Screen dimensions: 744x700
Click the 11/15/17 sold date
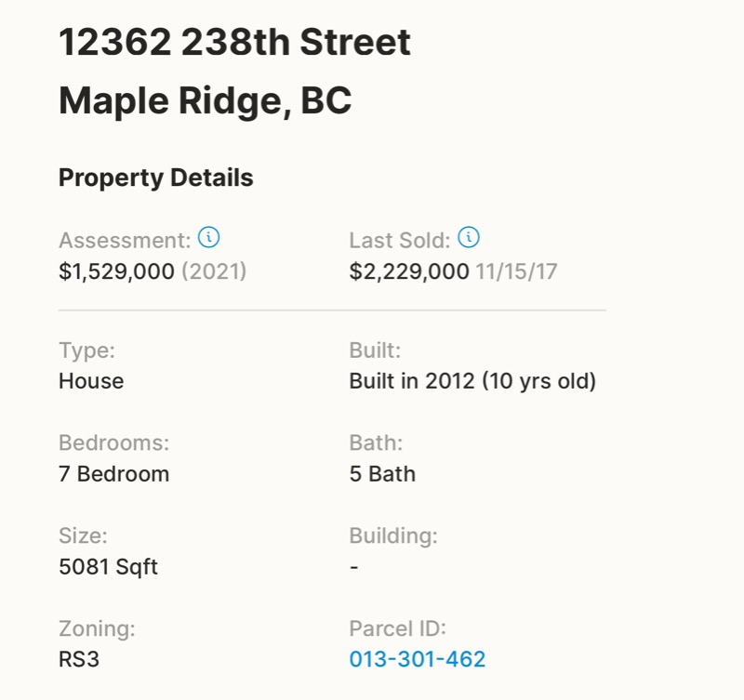[516, 271]
